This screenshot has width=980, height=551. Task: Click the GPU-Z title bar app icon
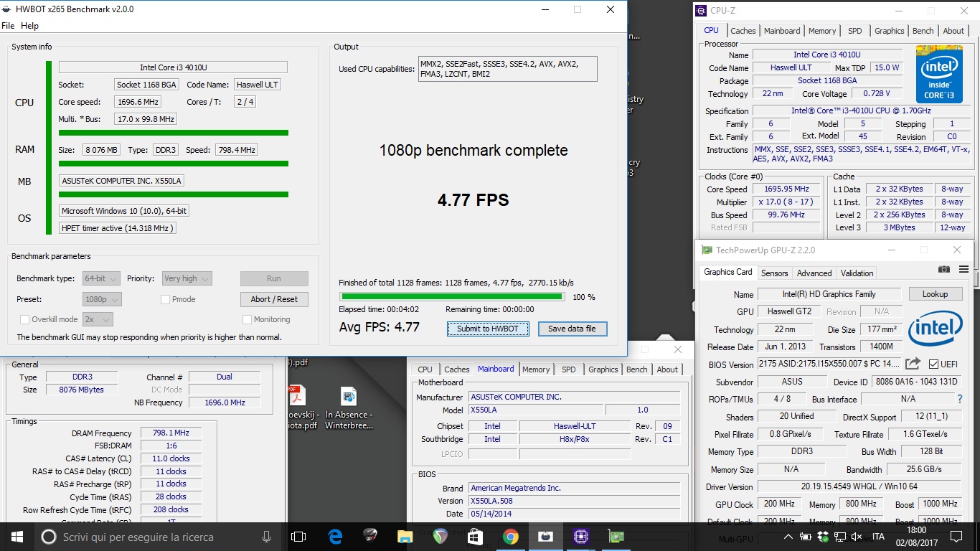706,250
